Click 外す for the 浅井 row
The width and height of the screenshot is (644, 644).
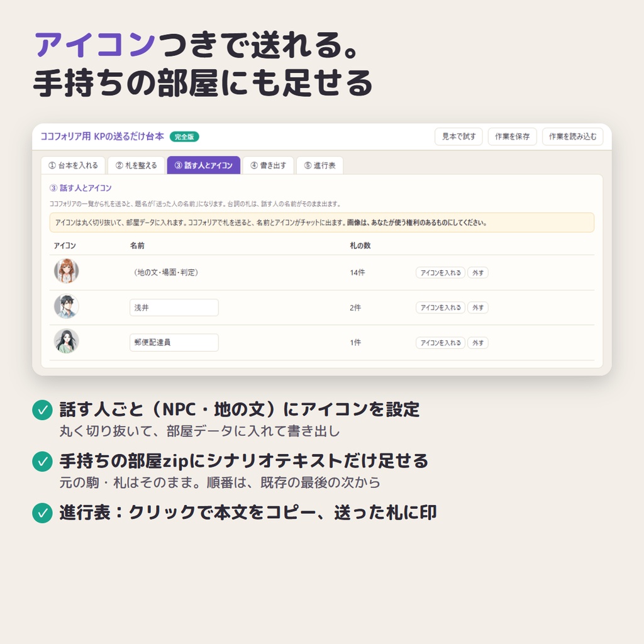(x=478, y=308)
